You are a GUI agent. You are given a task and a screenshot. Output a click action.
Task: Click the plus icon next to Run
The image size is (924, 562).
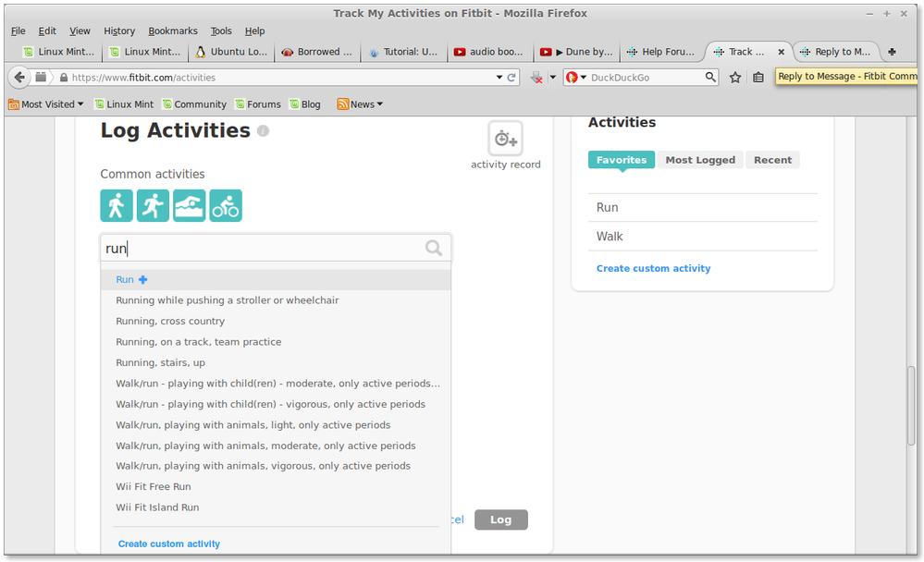click(142, 280)
